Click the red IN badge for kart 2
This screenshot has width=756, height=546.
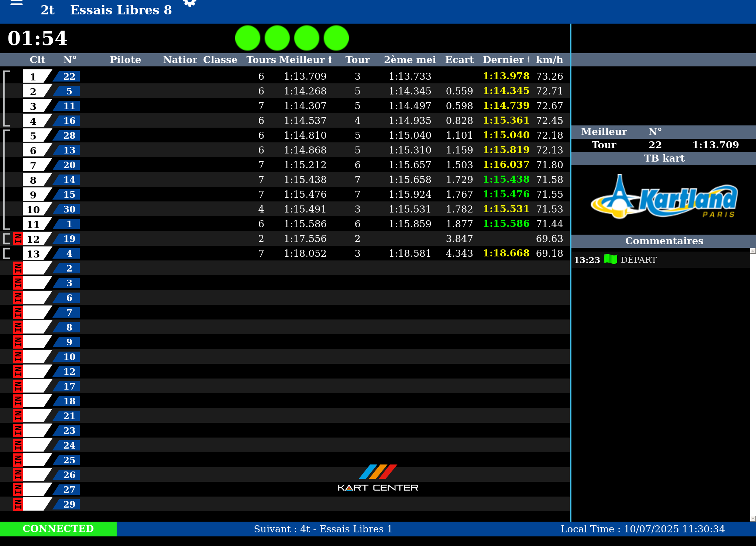18,268
